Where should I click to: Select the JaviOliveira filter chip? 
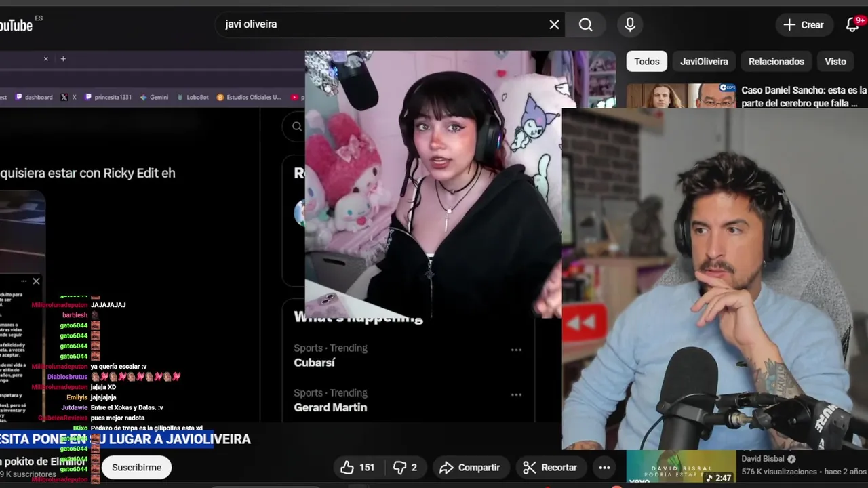(704, 62)
